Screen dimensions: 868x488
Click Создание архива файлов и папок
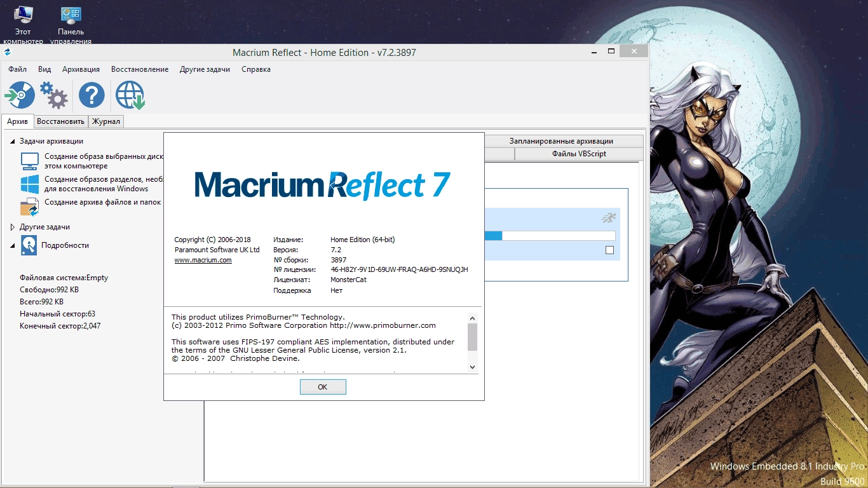[103, 202]
